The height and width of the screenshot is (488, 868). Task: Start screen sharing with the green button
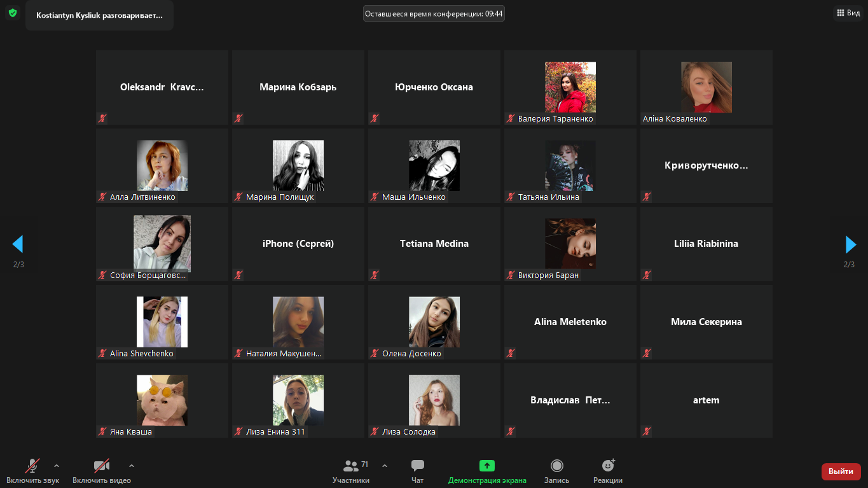487,471
